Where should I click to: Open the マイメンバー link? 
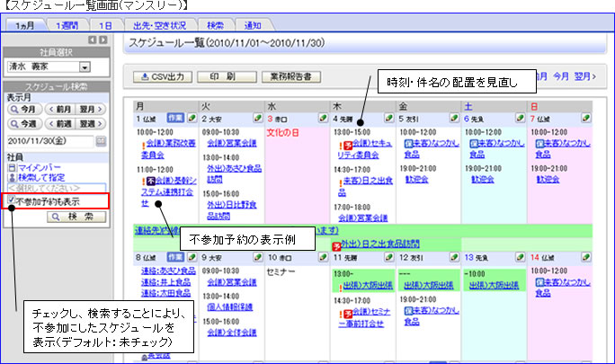coord(40,168)
